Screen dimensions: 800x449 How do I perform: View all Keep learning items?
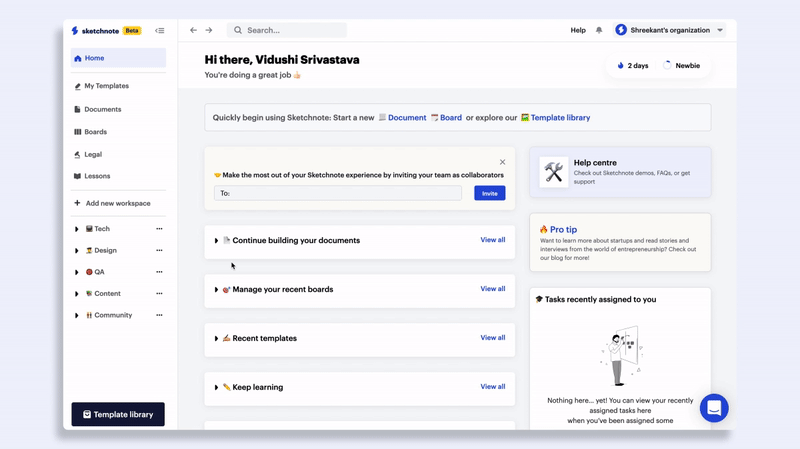click(493, 387)
